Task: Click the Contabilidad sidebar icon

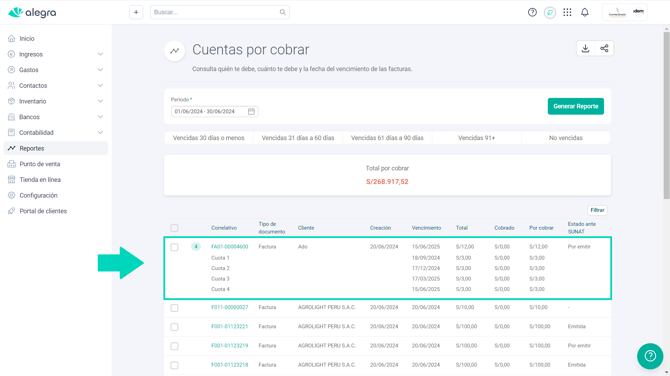Action: (x=12, y=132)
